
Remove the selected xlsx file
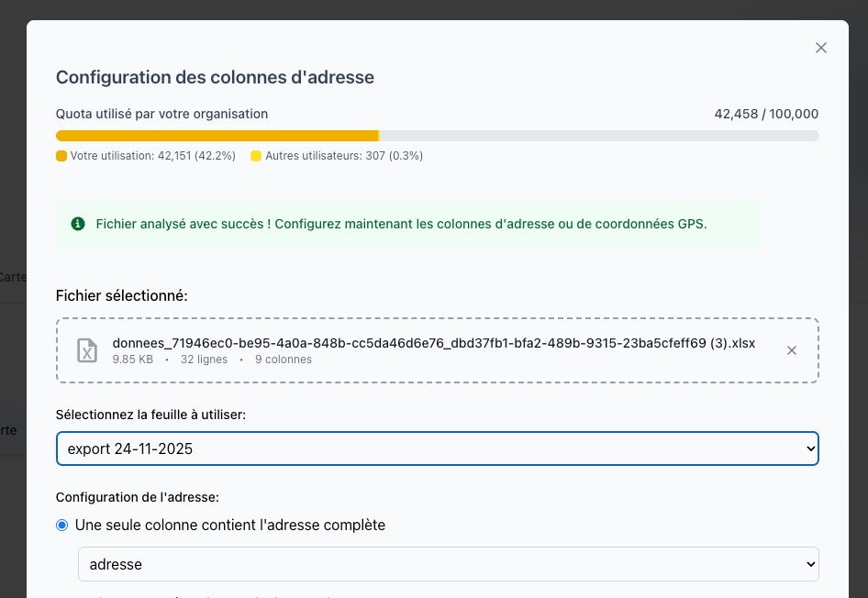[x=792, y=350]
